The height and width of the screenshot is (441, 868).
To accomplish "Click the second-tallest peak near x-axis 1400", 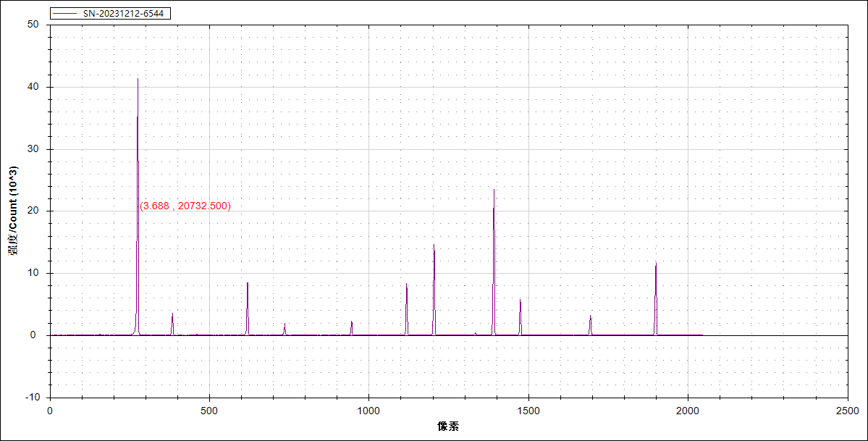I will click(x=494, y=190).
